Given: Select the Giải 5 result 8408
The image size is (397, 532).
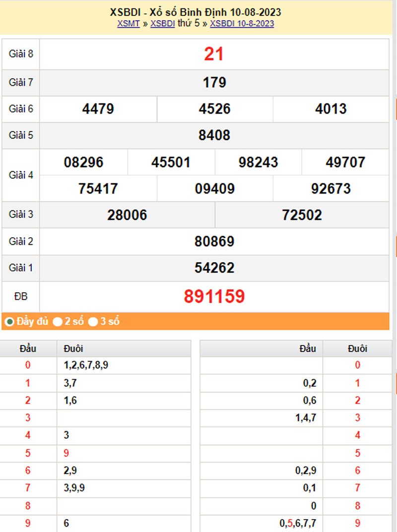Looking at the screenshot, I should point(214,135).
